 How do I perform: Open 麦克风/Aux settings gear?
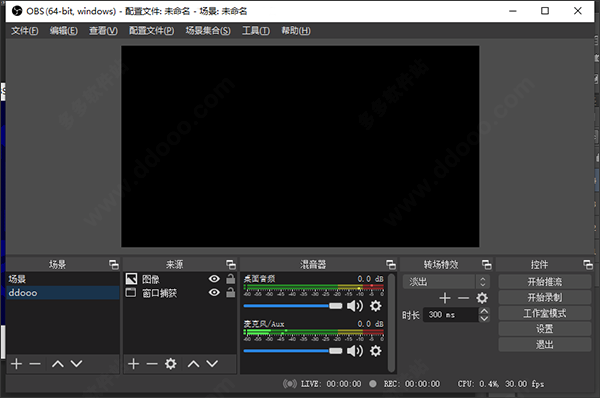(376, 351)
